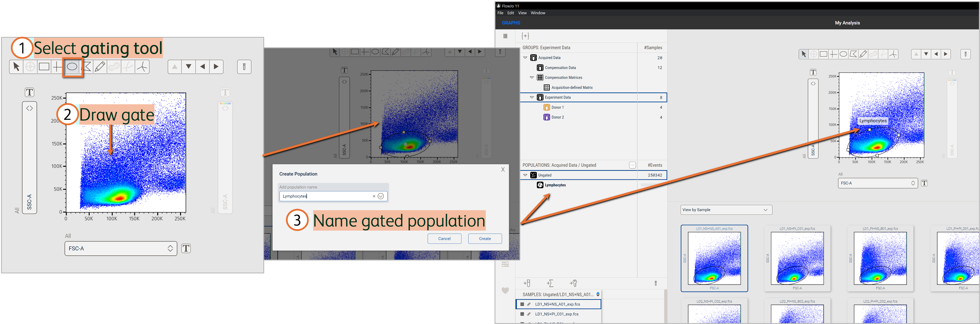
Task: Click Create in the Create Population dialog
Action: pos(485,239)
